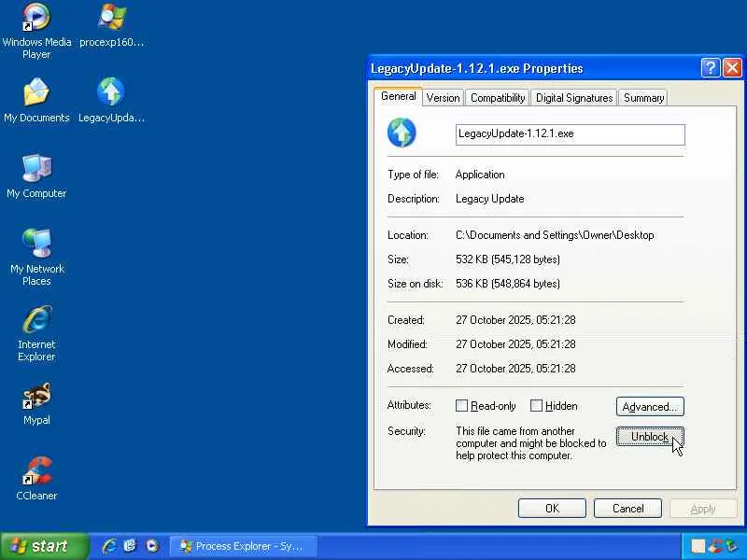Viewport: 747px width, 560px height.
Task: Click the Advanced... attributes button
Action: point(650,407)
